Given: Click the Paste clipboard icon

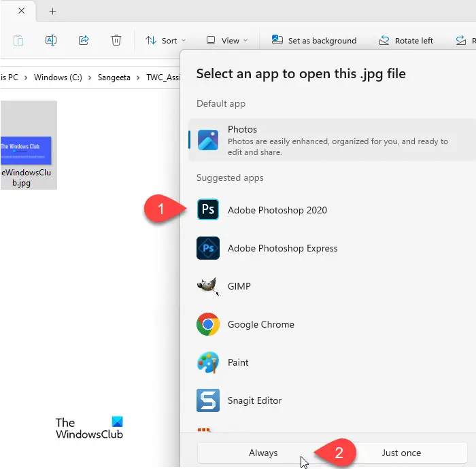Looking at the screenshot, I should [18, 40].
